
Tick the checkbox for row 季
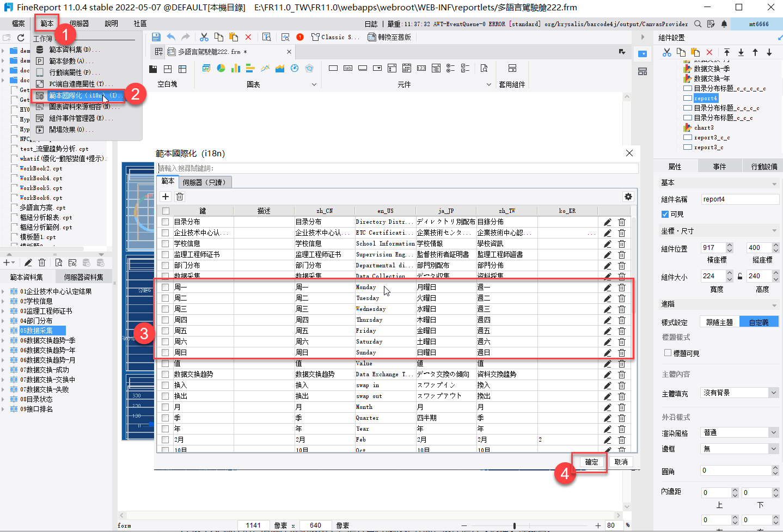pos(166,418)
